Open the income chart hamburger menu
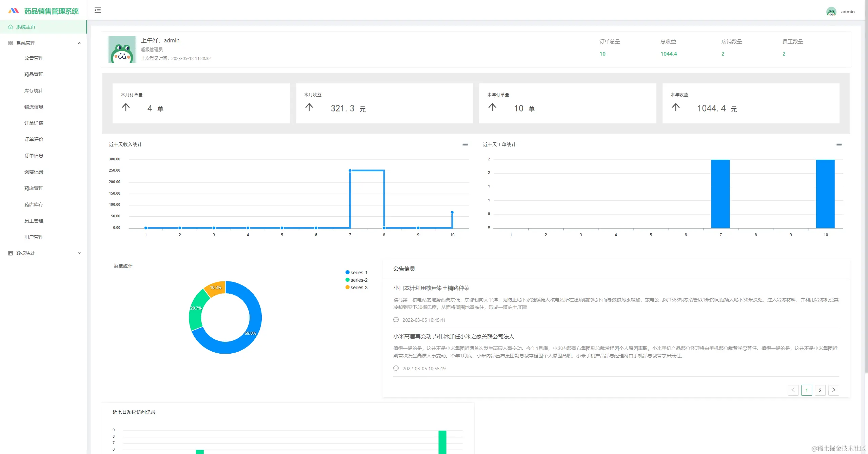This screenshot has height=454, width=868. tap(465, 144)
